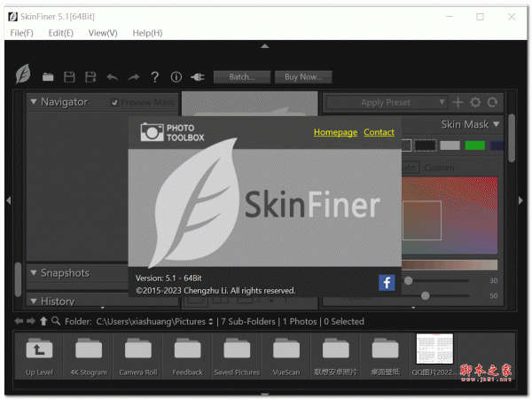Collapse the left panel with side arrow
This screenshot has width=532, height=400.
click(x=9, y=200)
